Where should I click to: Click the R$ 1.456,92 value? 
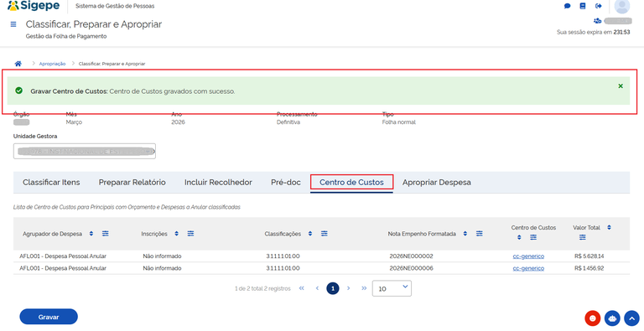coord(589,268)
